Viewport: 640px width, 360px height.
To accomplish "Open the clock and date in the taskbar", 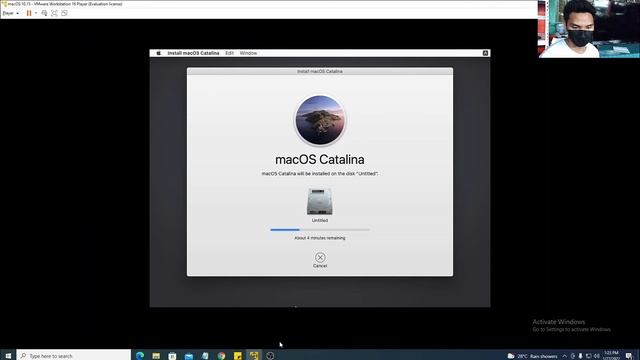I will 611,355.
